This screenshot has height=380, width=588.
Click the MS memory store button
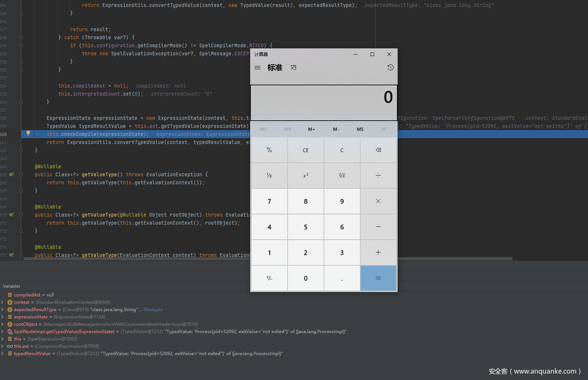point(360,129)
